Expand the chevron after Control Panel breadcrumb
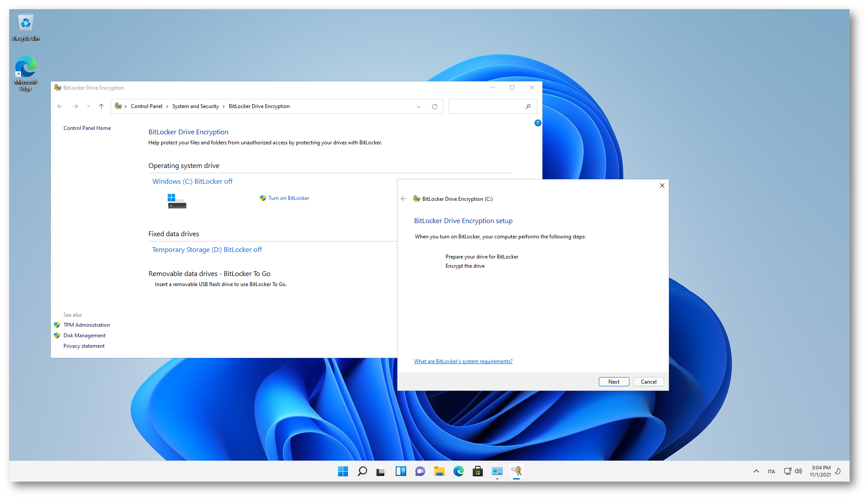Image resolution: width=868 pixels, height=500 pixels. 167,106
